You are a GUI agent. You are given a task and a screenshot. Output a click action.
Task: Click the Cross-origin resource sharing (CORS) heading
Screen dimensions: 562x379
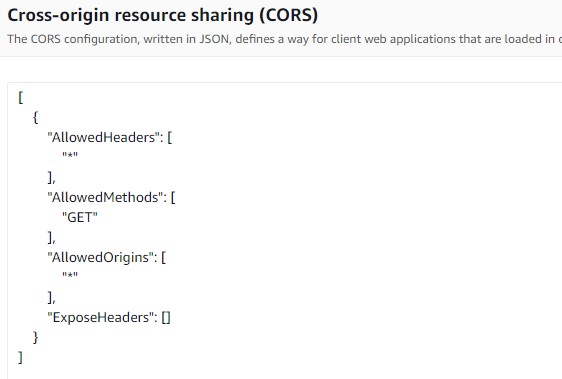pos(163,15)
